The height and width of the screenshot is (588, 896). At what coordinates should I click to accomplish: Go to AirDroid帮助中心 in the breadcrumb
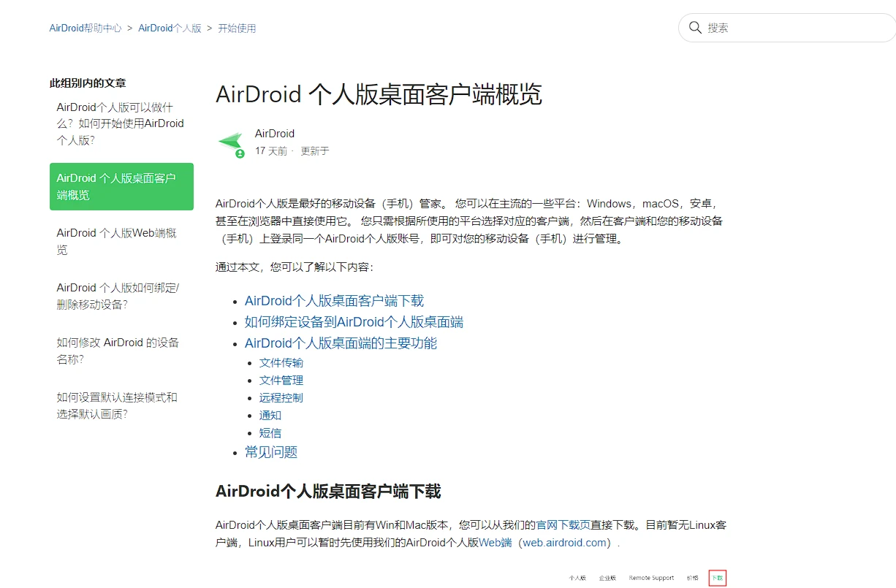[x=86, y=28]
